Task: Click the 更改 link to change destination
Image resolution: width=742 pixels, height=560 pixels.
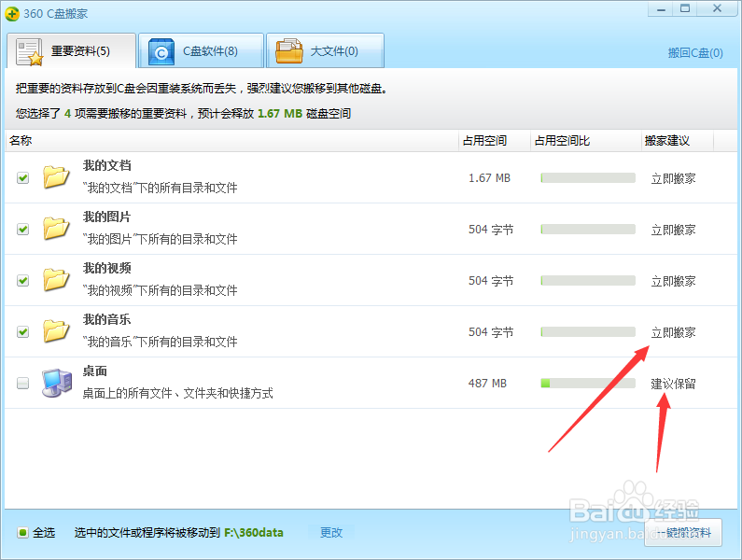Action: (x=331, y=533)
